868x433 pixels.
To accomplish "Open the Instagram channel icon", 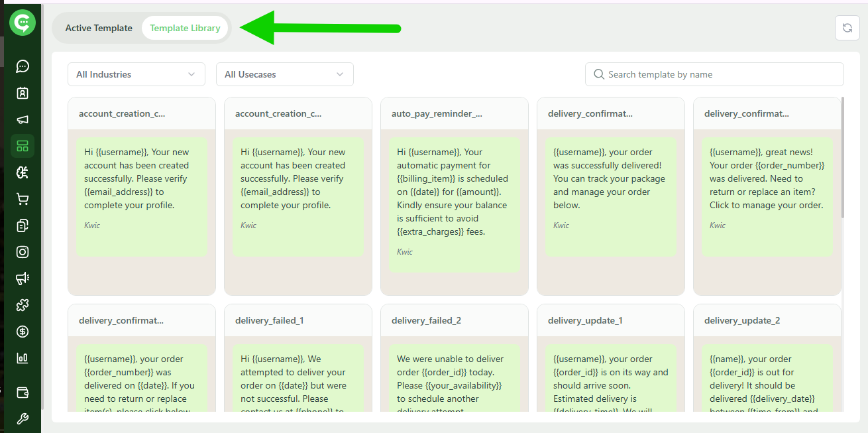I will (x=22, y=252).
